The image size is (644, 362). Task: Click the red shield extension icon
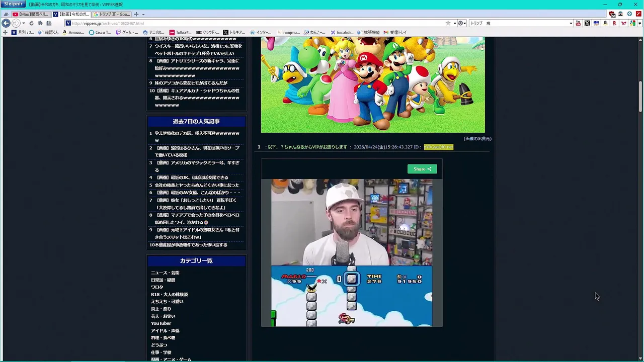[x=612, y=14]
